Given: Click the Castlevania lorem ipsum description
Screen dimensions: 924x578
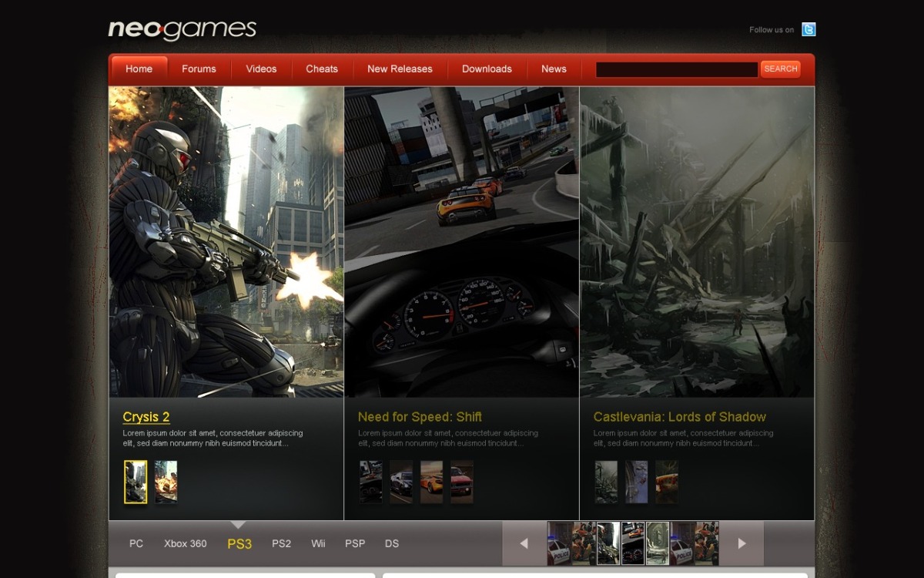Looking at the screenshot, I should (684, 439).
